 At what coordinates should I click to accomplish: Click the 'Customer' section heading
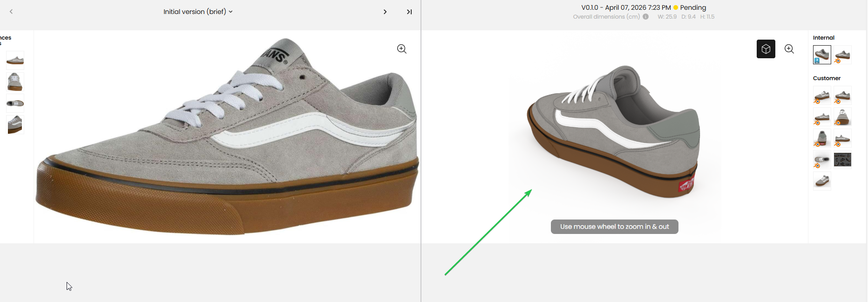click(x=827, y=78)
